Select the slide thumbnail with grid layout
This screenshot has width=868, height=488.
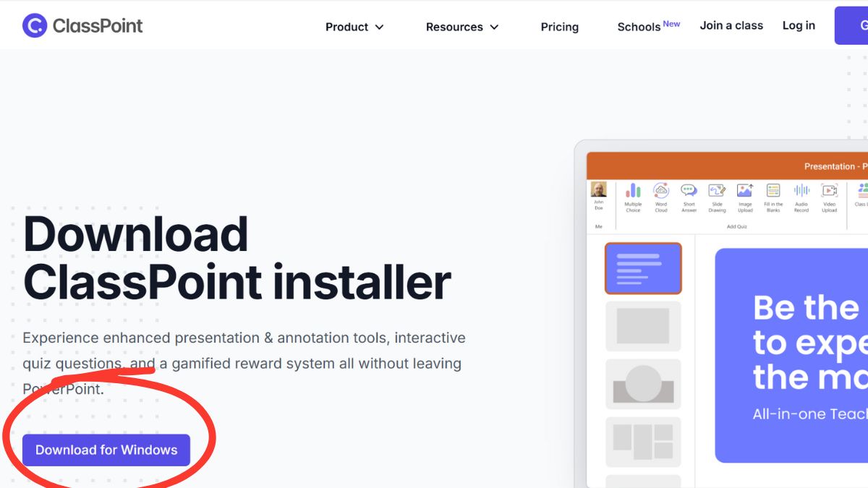click(x=643, y=442)
